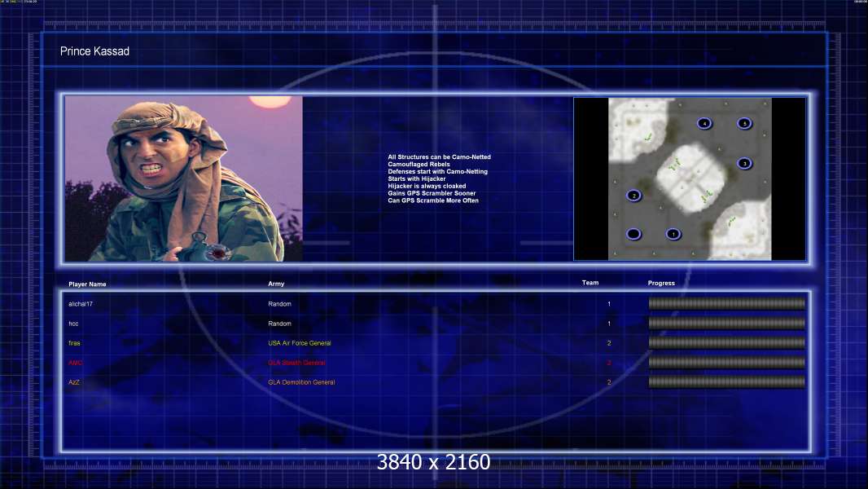
Task: Click AzZ's loading progress bar
Action: coord(727,381)
